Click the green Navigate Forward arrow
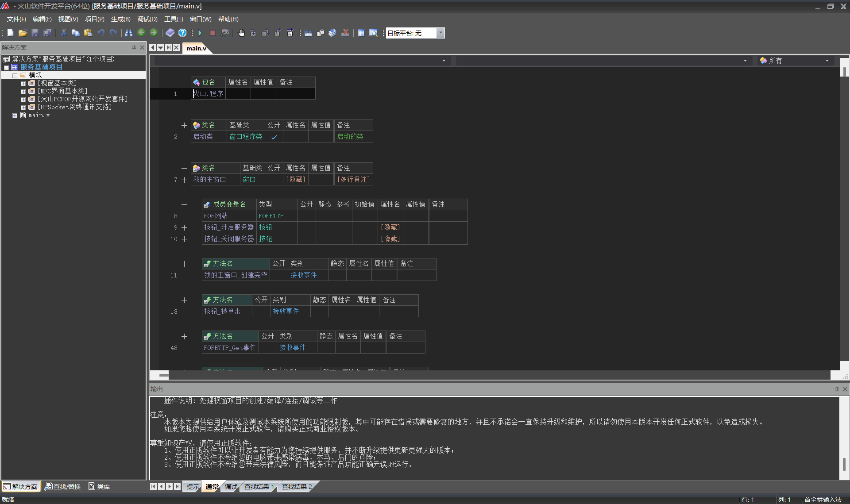This screenshot has width=850, height=504. point(154,32)
